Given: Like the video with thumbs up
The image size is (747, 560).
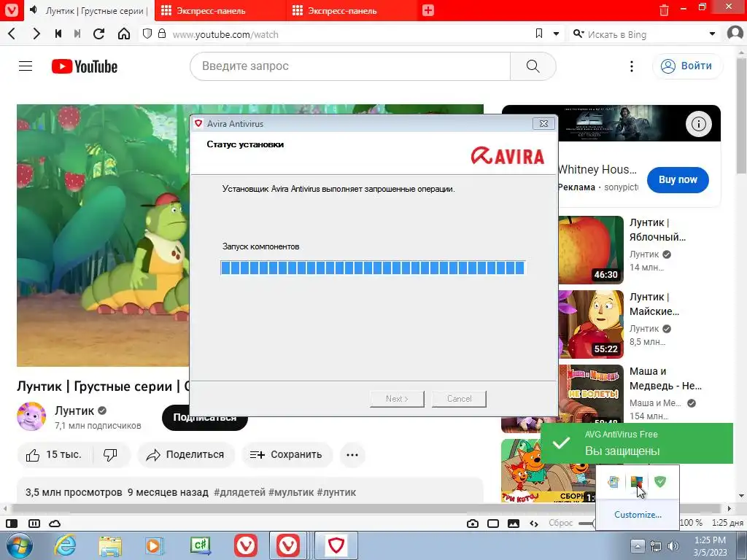Looking at the screenshot, I should [55, 455].
